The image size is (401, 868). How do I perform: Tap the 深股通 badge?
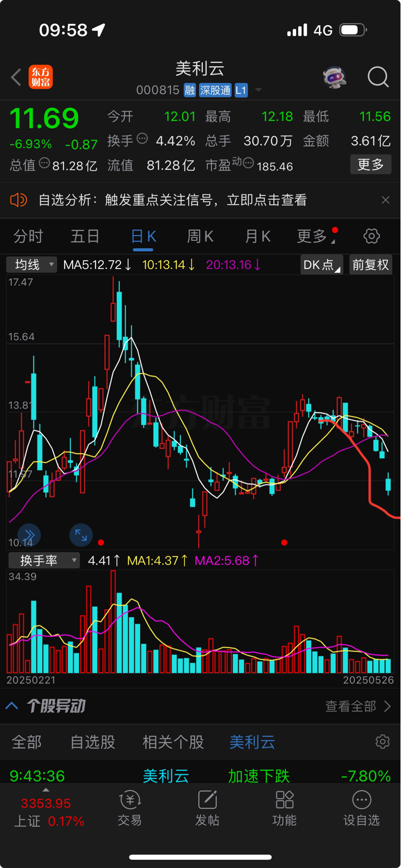pos(215,90)
